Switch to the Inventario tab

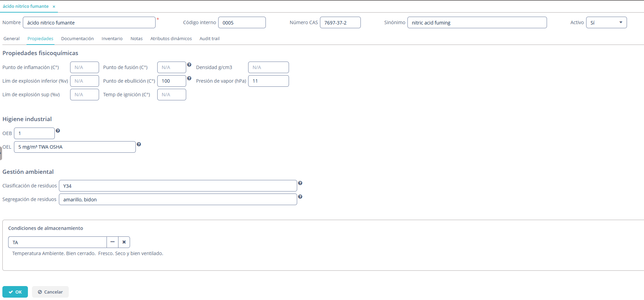[x=112, y=39]
